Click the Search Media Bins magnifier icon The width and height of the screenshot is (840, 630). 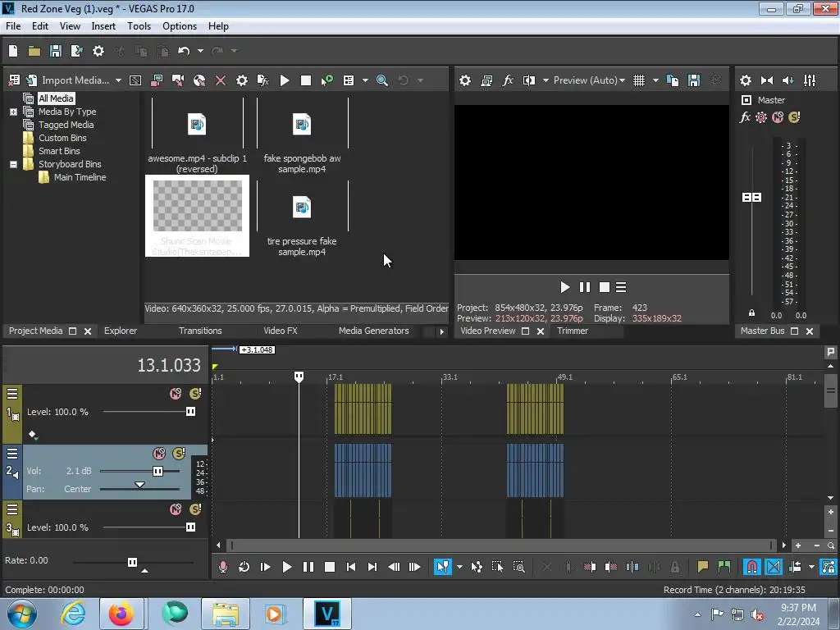click(x=382, y=80)
